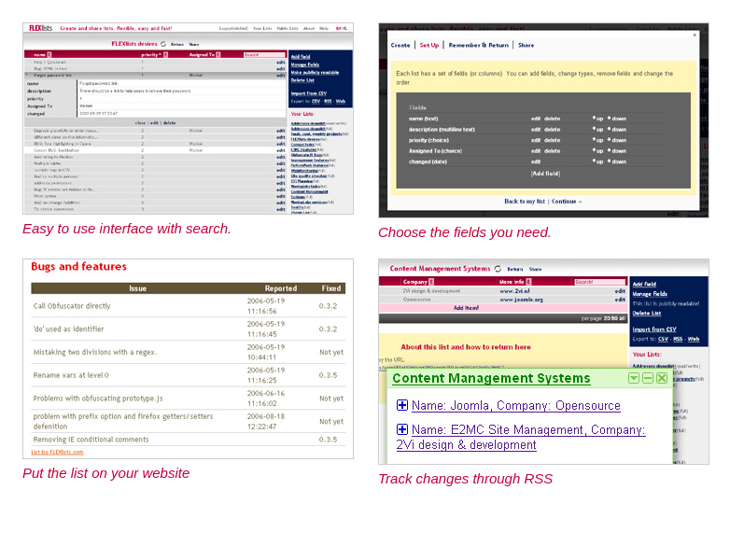Image resolution: width=730 pixels, height=560 pixels.
Task: Move priority (choice) field down
Action: pos(617,140)
